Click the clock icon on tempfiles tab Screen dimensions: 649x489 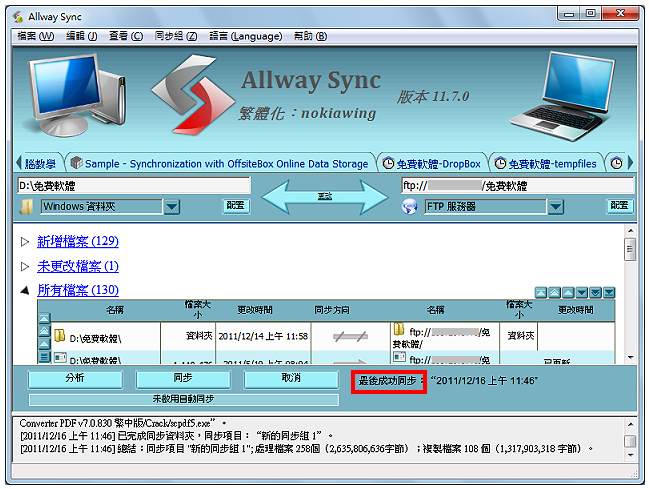coord(500,163)
